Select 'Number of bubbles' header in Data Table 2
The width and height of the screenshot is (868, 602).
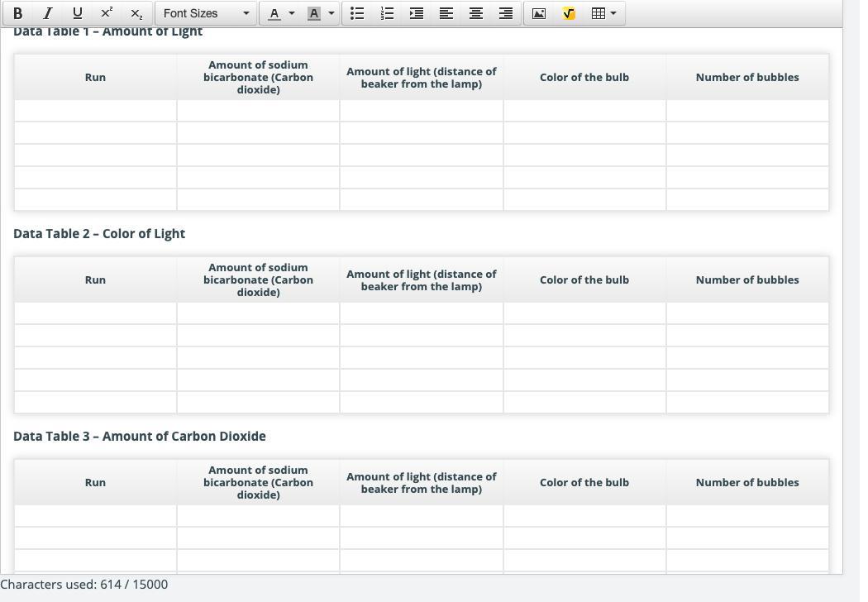[x=747, y=279]
